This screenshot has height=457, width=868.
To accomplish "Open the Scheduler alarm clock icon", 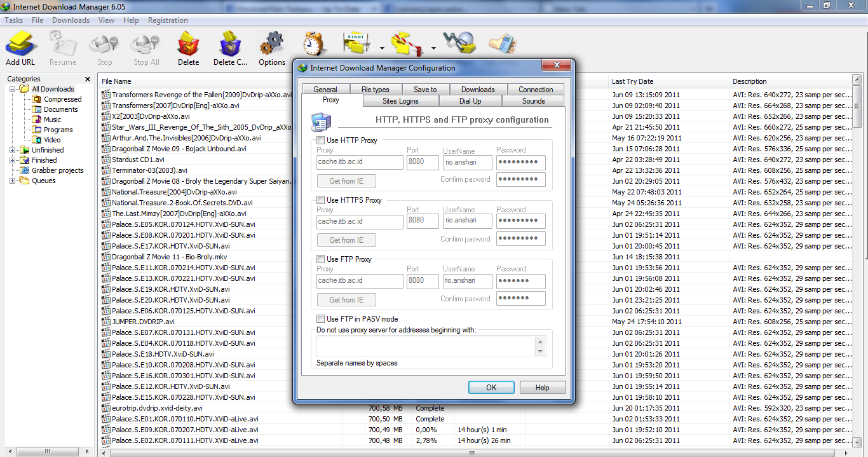I will 314,44.
